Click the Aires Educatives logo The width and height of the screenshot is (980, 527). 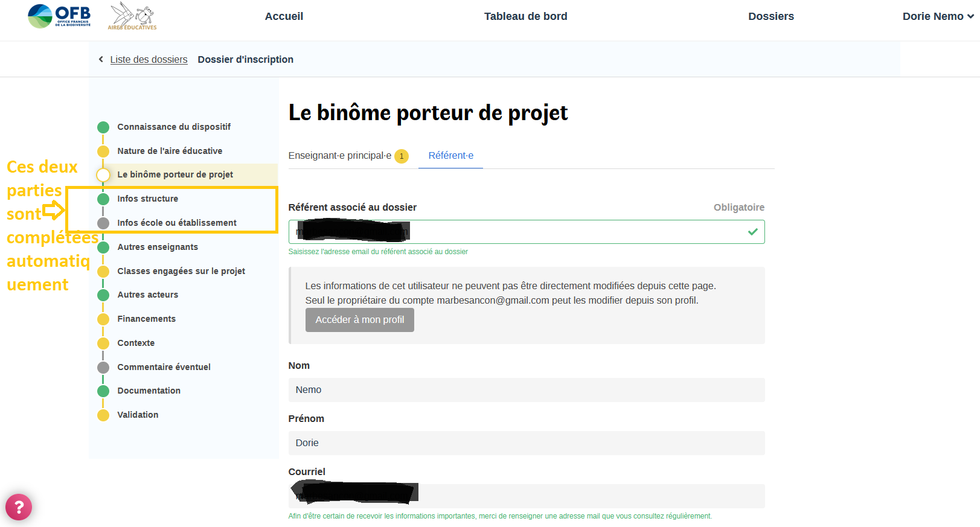tap(133, 16)
